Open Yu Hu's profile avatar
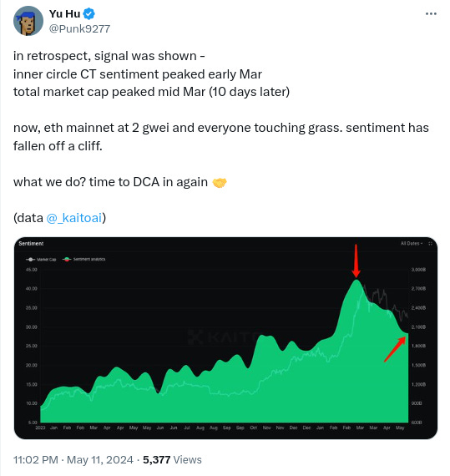 pos(28,21)
